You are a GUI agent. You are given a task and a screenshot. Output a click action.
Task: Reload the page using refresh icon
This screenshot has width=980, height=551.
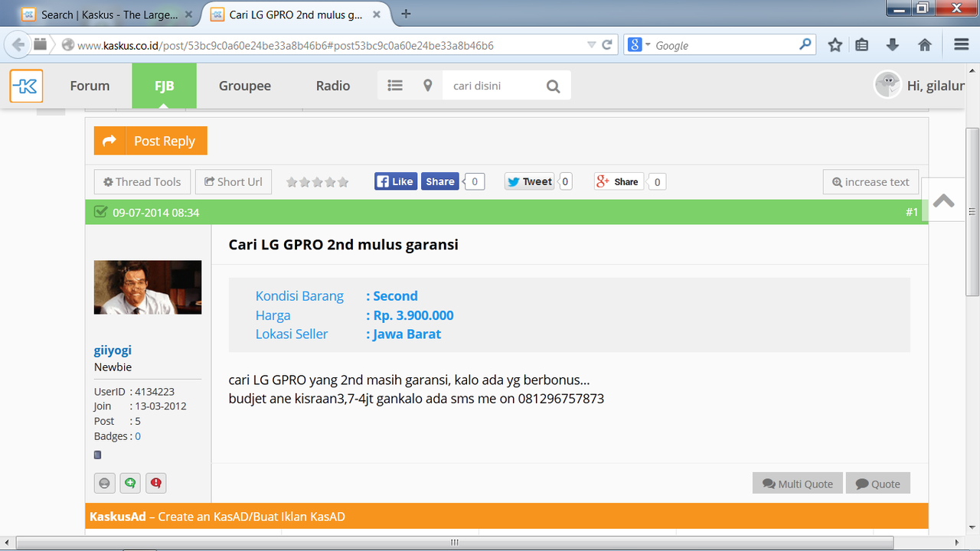tap(607, 45)
